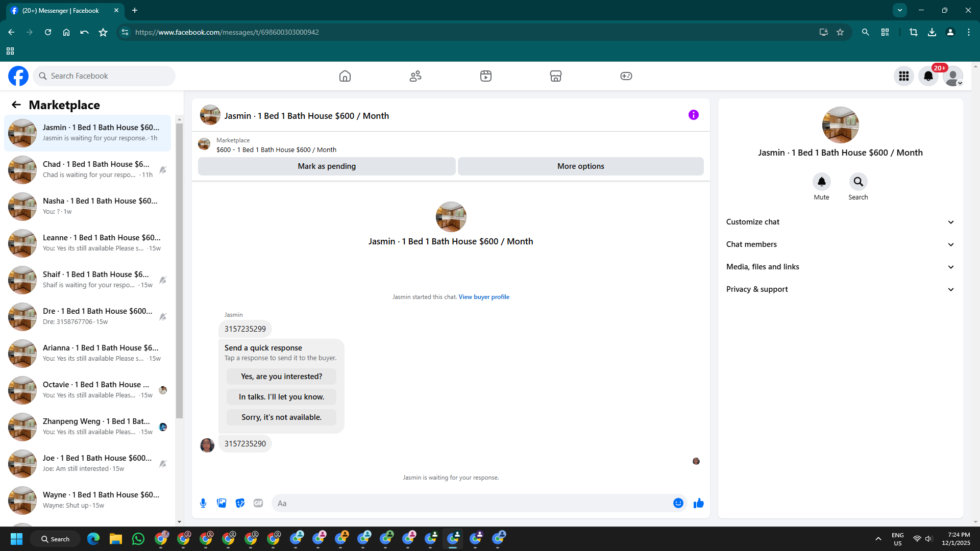This screenshot has height=551, width=980.
Task: Open the View buyer profile link
Action: pyautogui.click(x=484, y=297)
